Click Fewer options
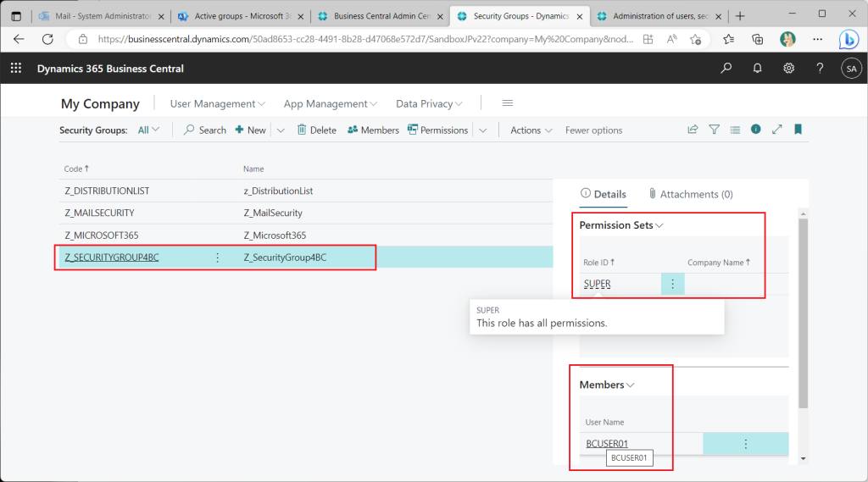 pos(593,130)
